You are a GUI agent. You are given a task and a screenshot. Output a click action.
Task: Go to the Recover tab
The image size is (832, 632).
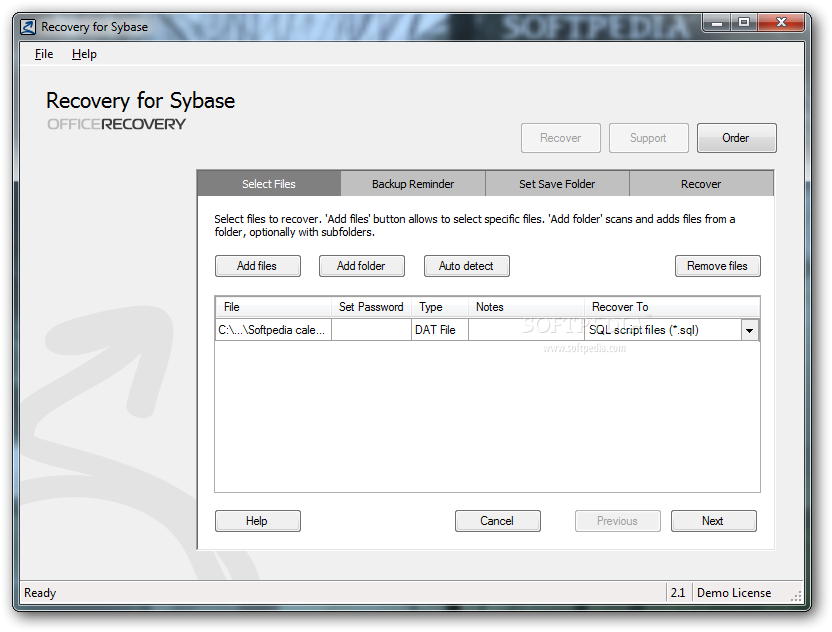click(701, 184)
